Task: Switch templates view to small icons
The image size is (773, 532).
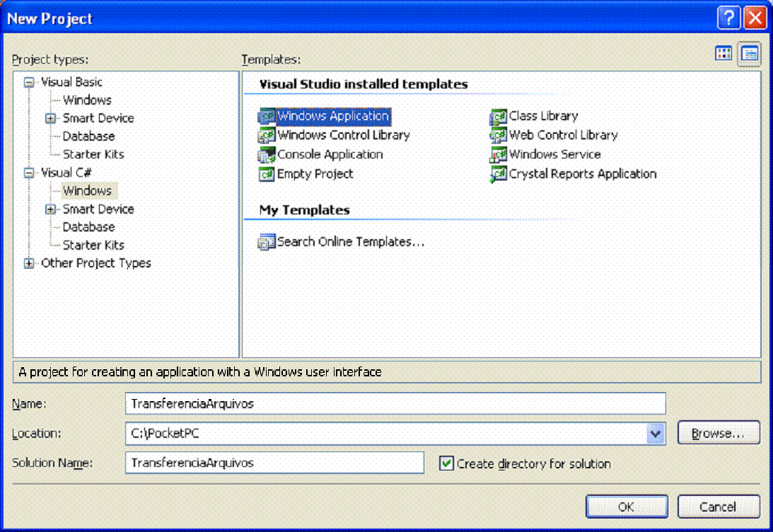Action: coord(750,53)
